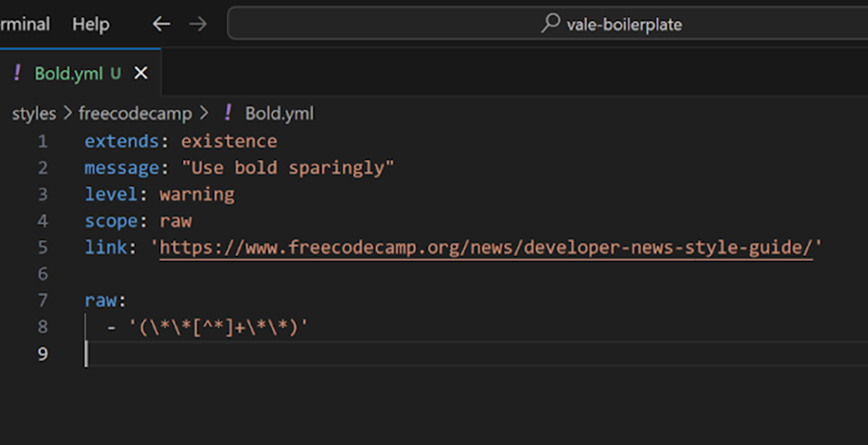The height and width of the screenshot is (445, 868).
Task: Expand the chevron after freecodecamp breadcrumb
Action: (x=204, y=113)
